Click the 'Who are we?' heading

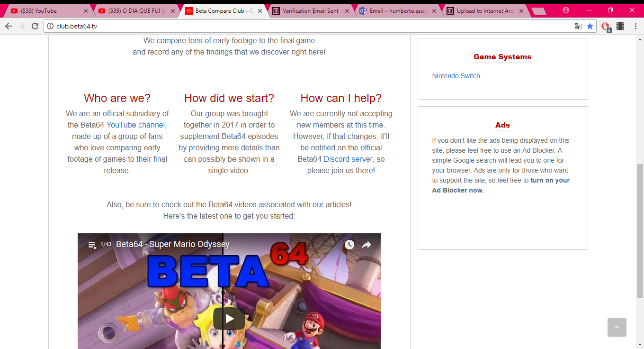pyautogui.click(x=117, y=98)
